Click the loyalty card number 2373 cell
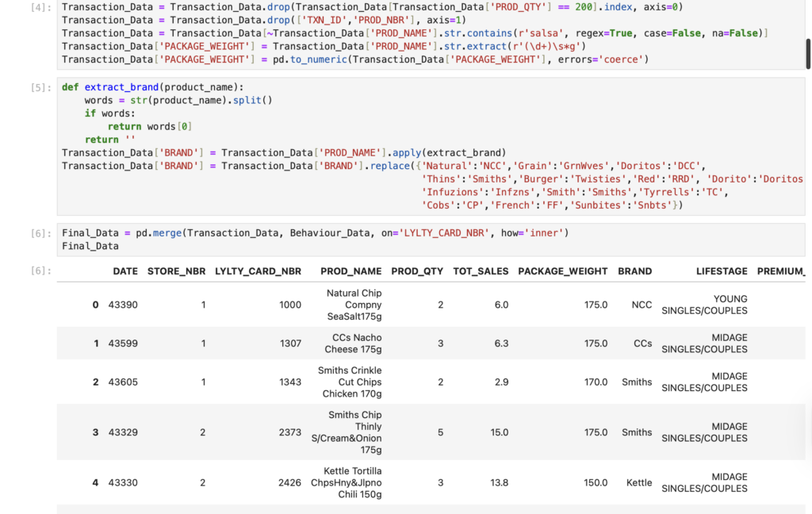812x514 pixels. 290,432
